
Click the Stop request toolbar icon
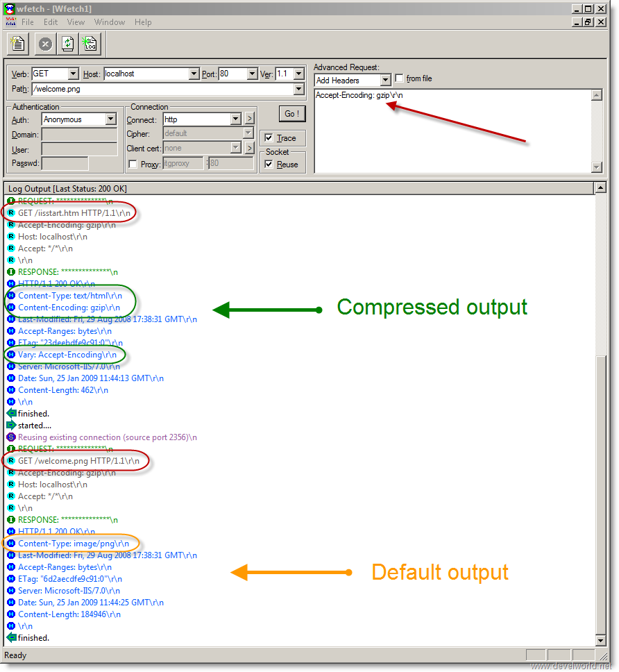pos(45,44)
